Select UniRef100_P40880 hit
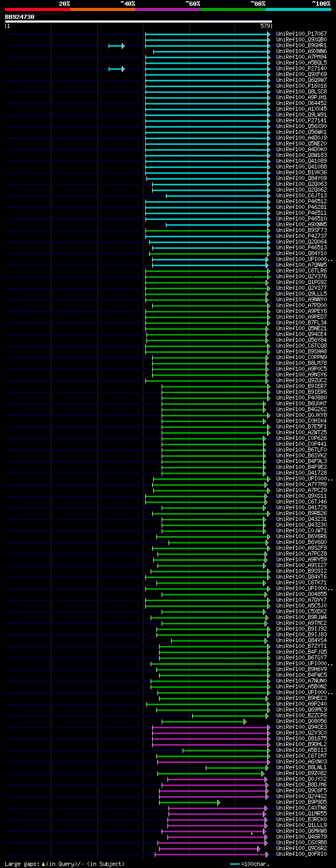The image size is (336, 868). tap(301, 398)
